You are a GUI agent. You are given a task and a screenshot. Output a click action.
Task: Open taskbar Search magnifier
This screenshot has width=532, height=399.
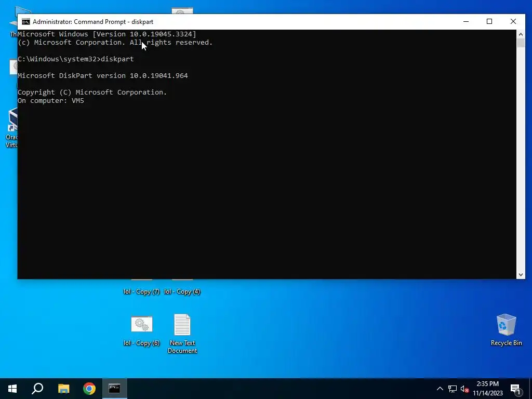pos(37,389)
